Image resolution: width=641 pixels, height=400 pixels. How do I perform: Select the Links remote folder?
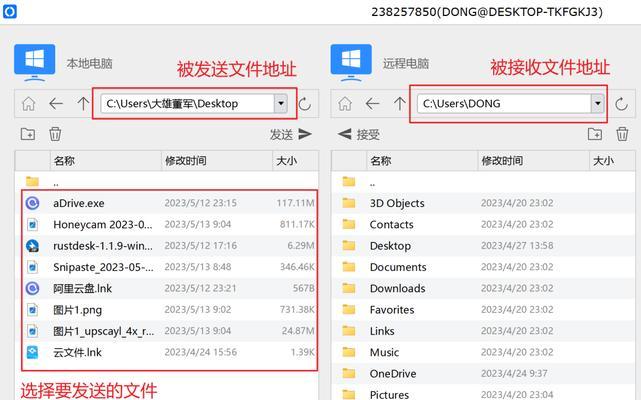(x=483, y=331)
